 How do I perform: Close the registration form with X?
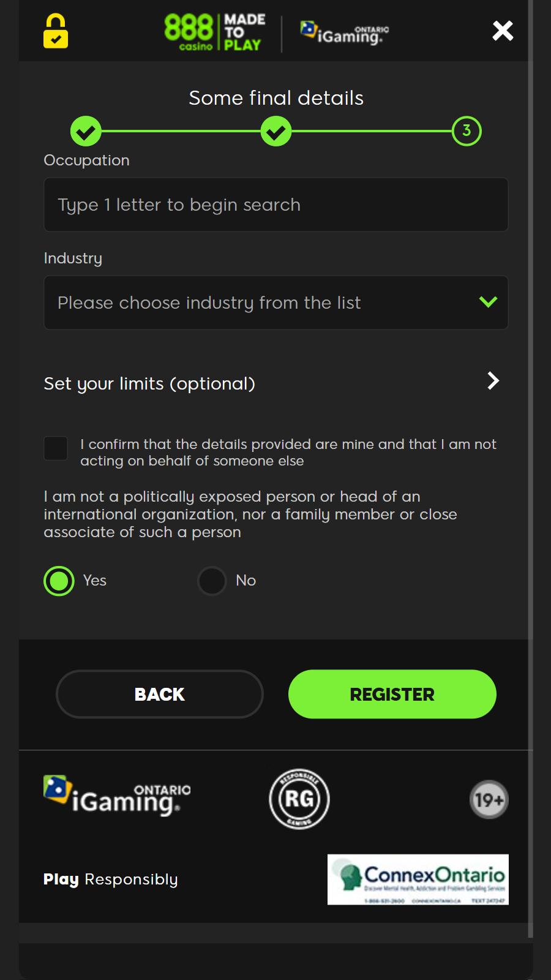pyautogui.click(x=503, y=31)
